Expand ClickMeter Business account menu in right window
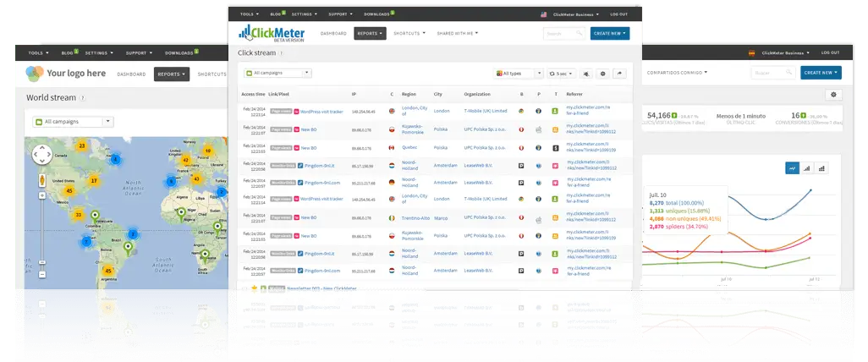The image size is (868, 362). [x=786, y=53]
